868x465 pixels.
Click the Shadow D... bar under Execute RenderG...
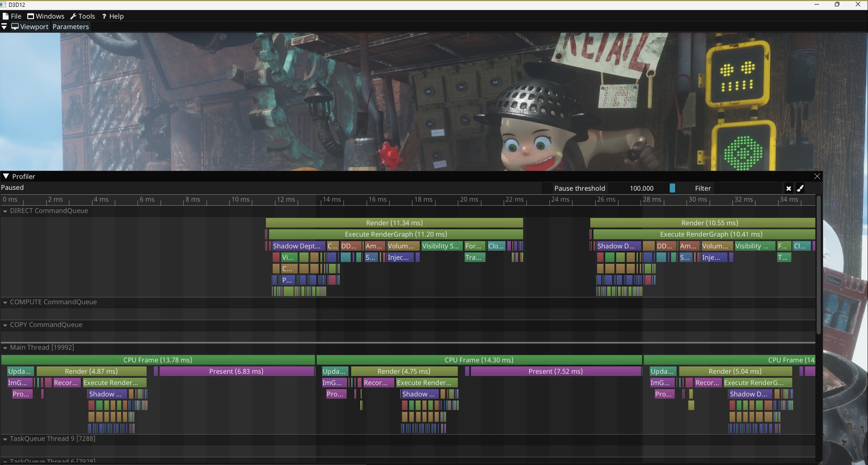[x=750, y=394]
